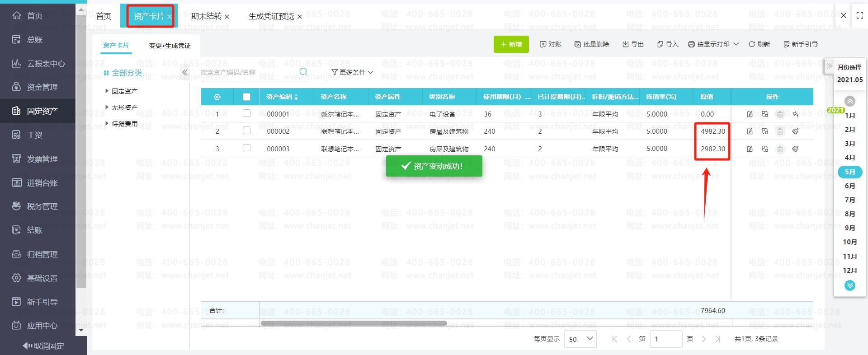Click the green 新增 button
The image size is (868, 355).
(511, 44)
